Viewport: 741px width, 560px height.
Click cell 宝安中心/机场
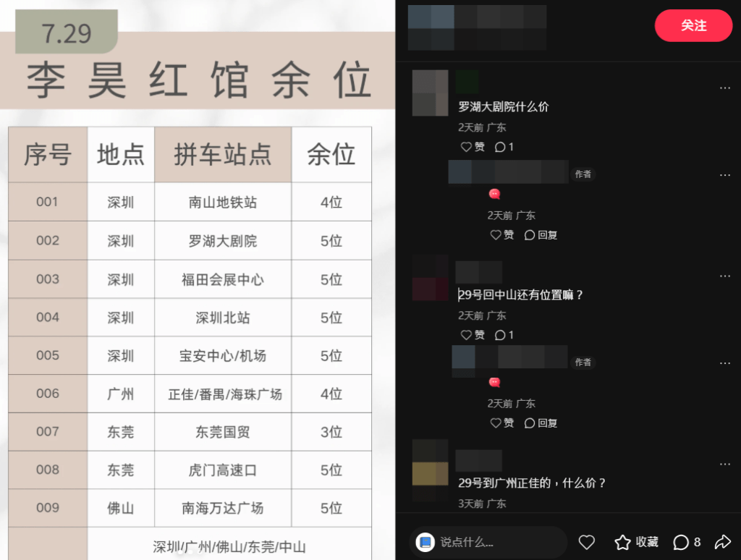(223, 356)
